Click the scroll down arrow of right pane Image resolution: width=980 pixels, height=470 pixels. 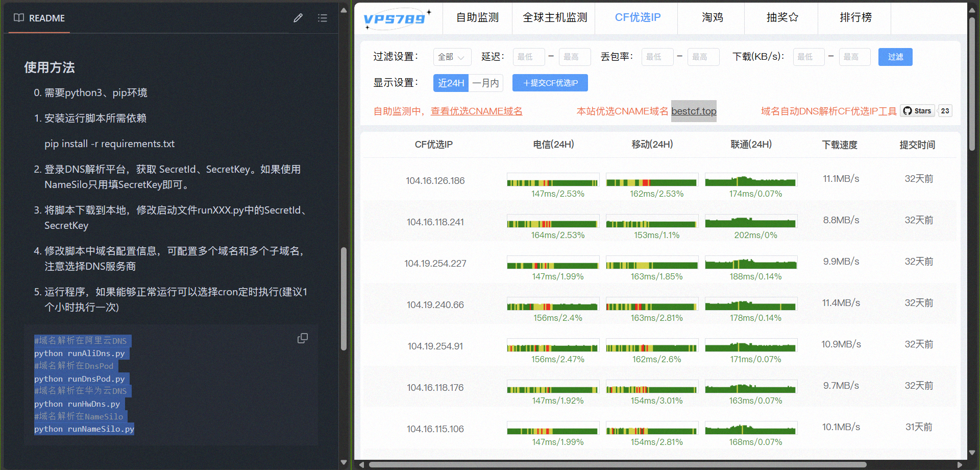click(x=972, y=453)
